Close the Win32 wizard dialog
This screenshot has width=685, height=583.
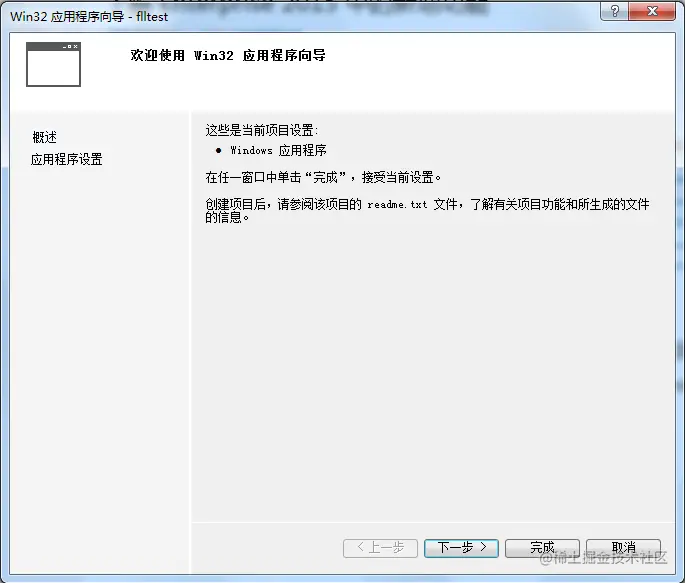tap(652, 11)
